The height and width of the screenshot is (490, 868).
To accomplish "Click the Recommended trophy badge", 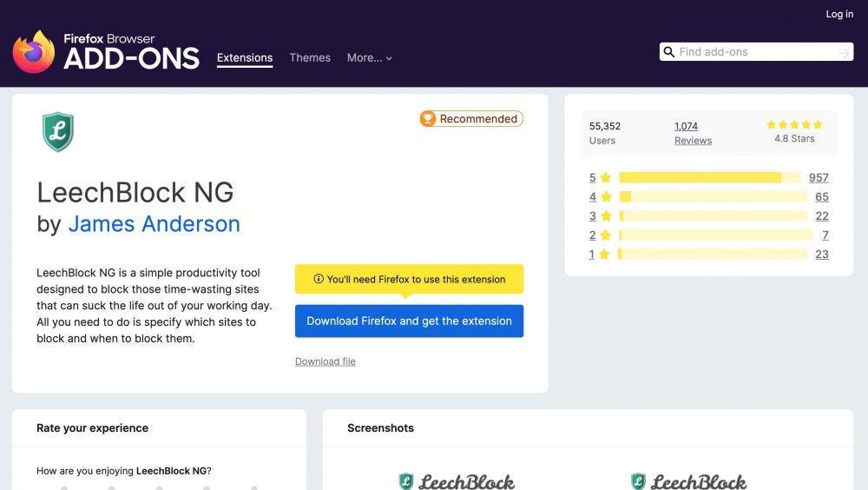I will tap(471, 119).
